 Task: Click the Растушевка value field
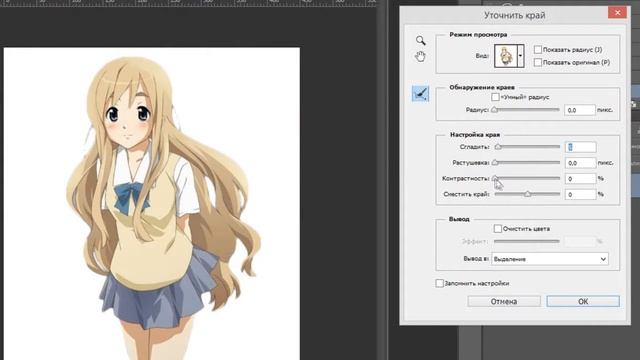[x=580, y=163]
